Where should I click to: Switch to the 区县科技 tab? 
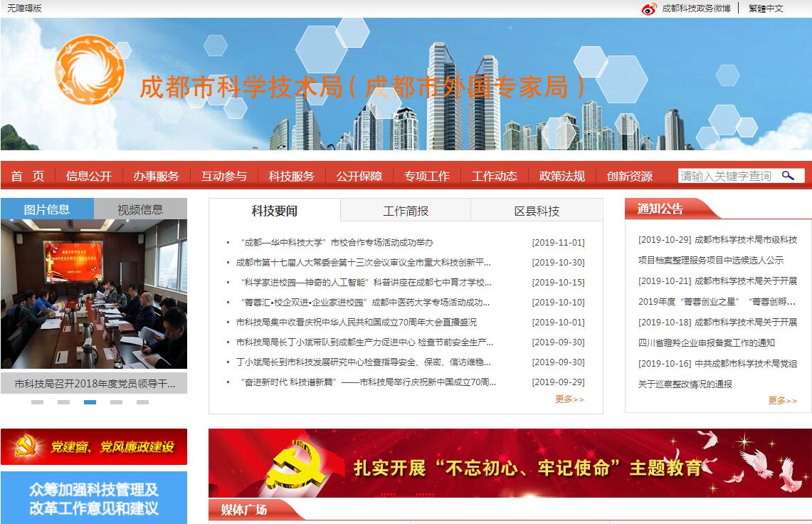537,211
